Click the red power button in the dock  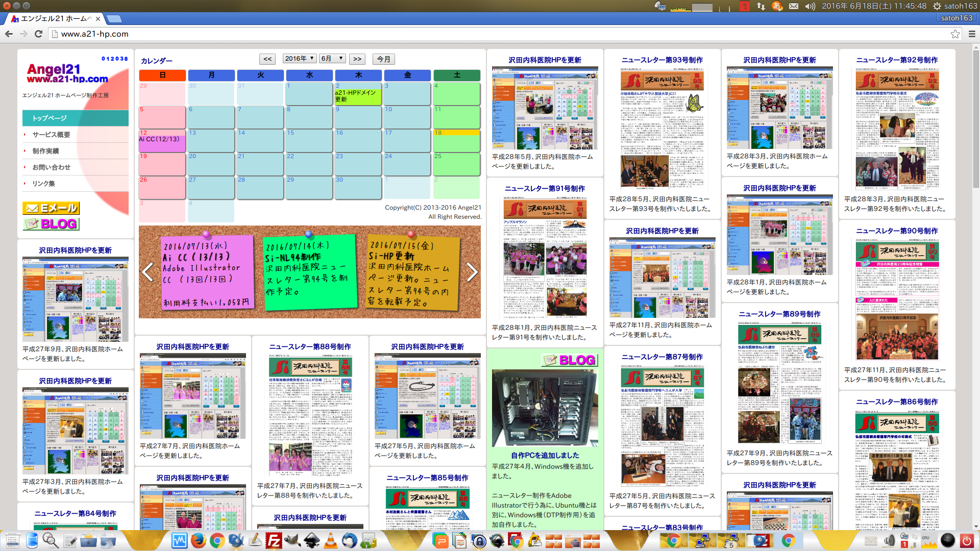[966, 540]
